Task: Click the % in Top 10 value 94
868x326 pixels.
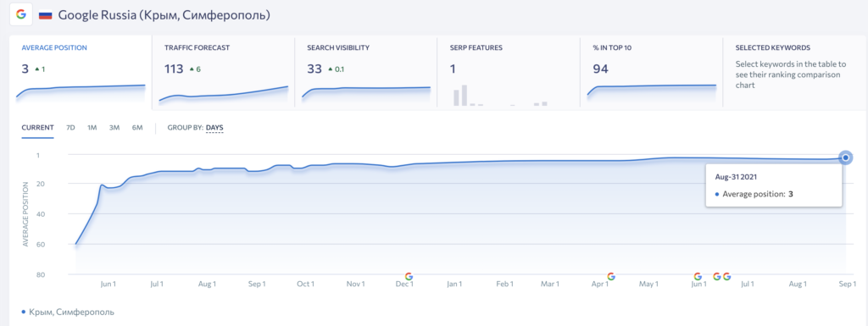Action: pos(600,69)
